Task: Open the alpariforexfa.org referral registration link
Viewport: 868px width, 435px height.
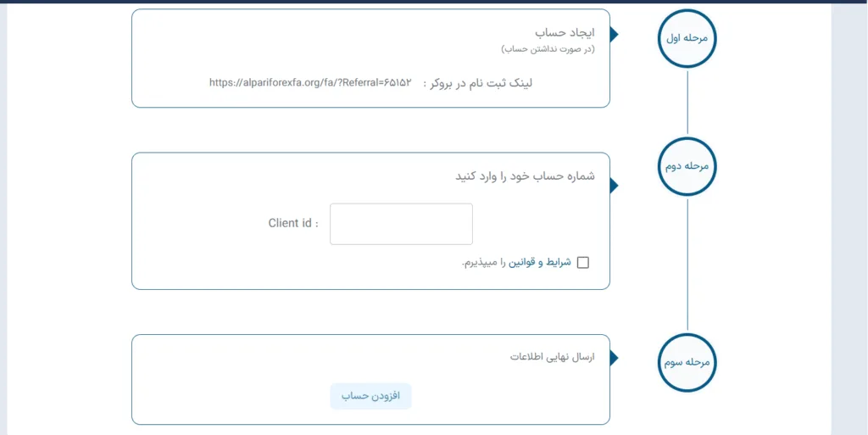Action: (x=309, y=82)
